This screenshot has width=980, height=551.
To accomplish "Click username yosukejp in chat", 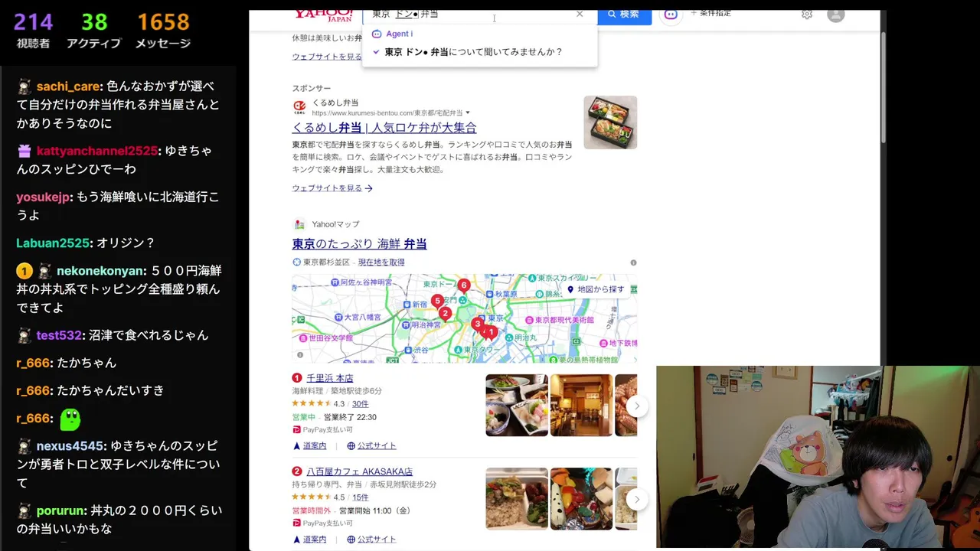I will coord(44,197).
